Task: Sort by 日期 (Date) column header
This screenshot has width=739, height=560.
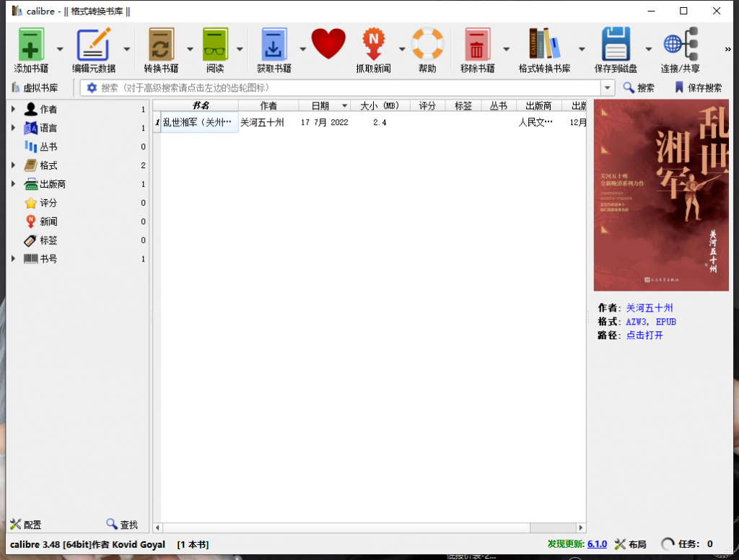Action: click(324, 105)
